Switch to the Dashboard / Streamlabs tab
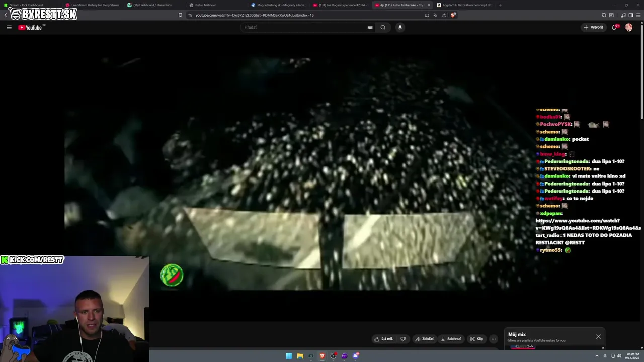Screen dimensions: 644x362 tap(153, 5)
